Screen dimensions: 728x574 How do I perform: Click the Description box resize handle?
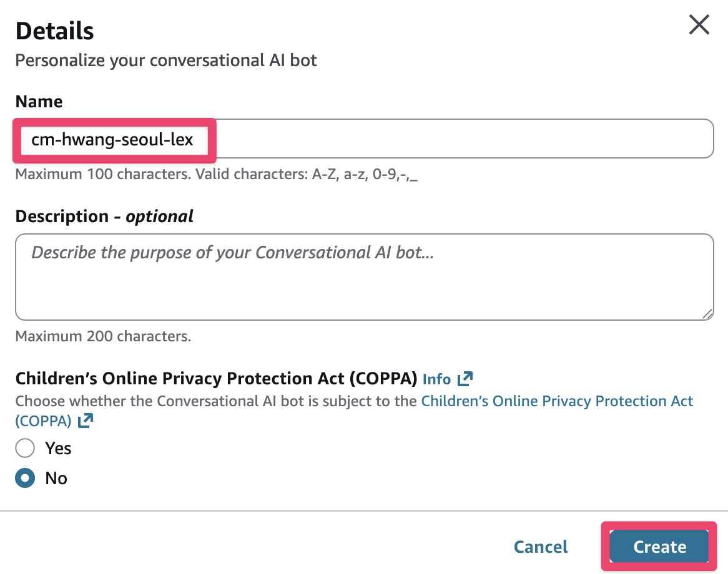click(x=707, y=314)
